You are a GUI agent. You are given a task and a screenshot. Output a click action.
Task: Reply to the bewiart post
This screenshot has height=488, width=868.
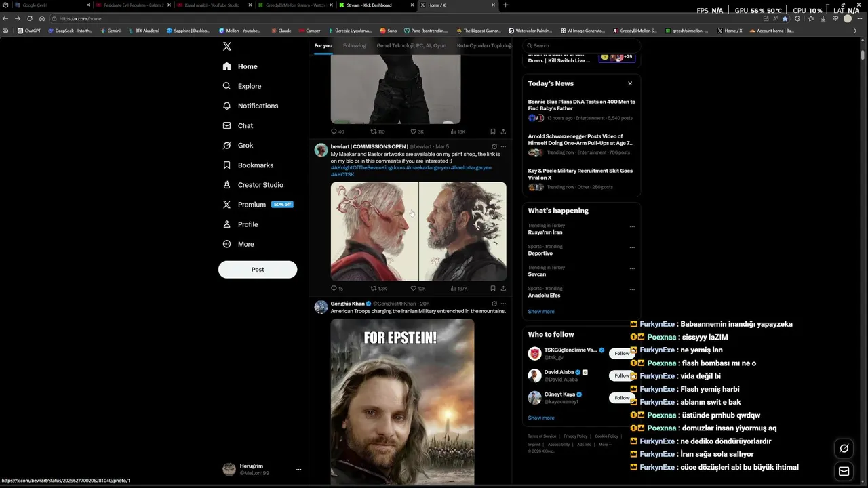click(x=336, y=288)
